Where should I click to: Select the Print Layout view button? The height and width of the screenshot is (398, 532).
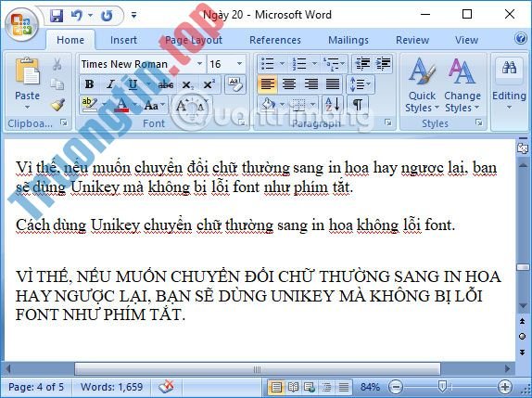[x=276, y=387]
